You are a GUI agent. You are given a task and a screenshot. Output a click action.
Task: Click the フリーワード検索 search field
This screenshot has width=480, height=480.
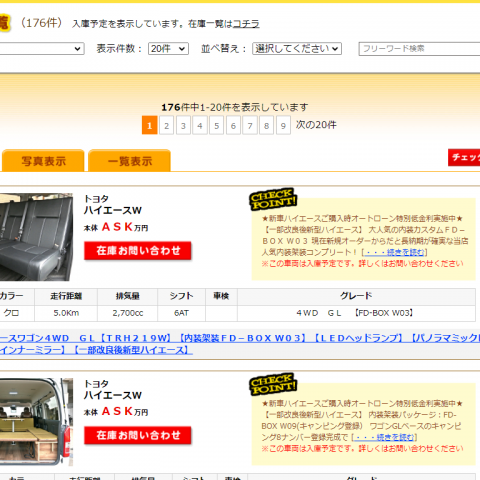click(x=419, y=49)
